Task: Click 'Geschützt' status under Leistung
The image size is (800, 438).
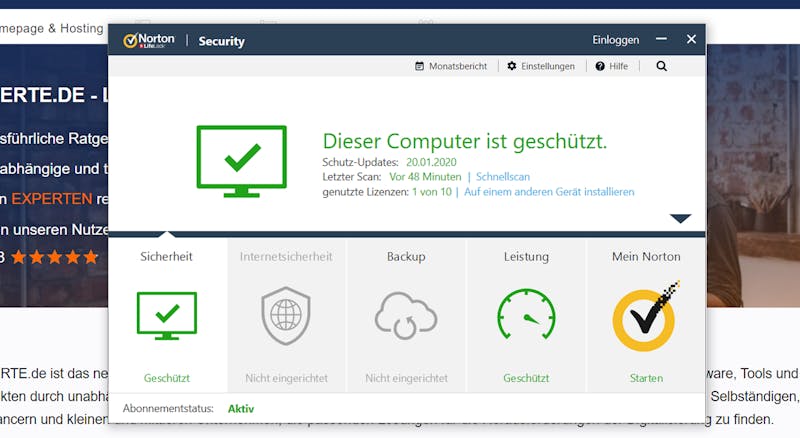Action: [x=526, y=378]
